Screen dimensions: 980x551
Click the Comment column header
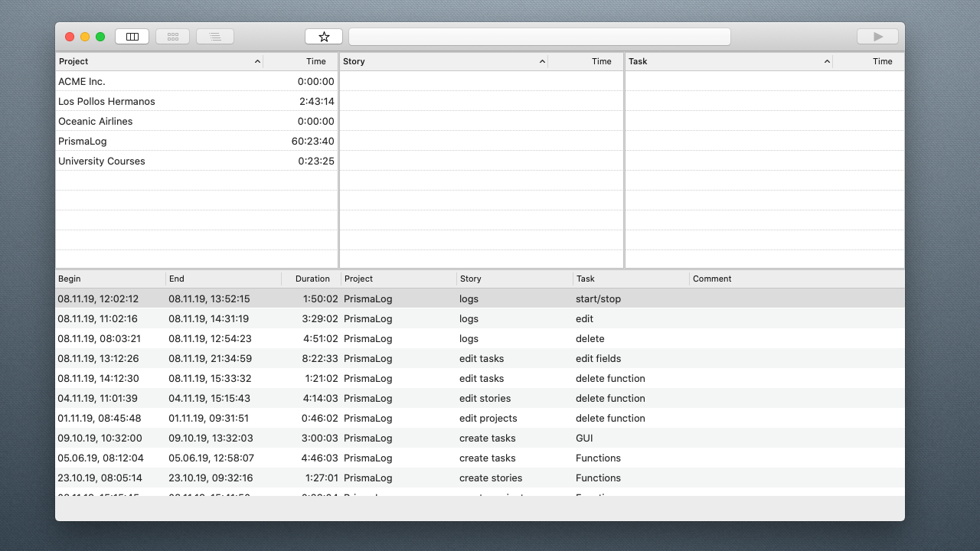pyautogui.click(x=797, y=279)
